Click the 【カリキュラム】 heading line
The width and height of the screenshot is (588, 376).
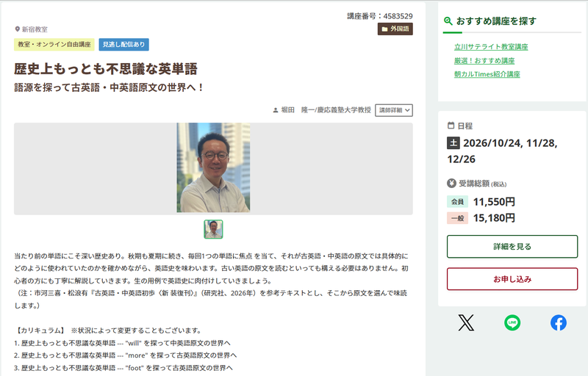(x=109, y=330)
